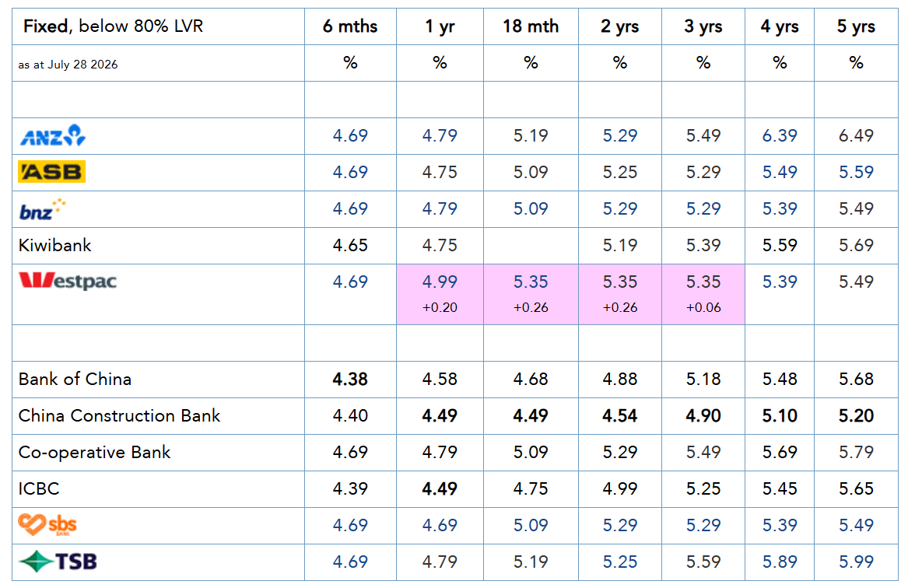The image size is (908, 588).
Task: Click the TSB logo
Action: point(58,562)
